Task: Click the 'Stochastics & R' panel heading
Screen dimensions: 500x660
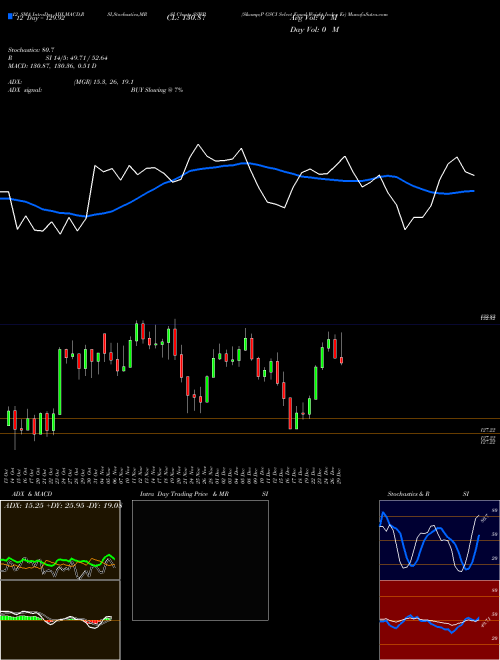Action: [x=409, y=494]
